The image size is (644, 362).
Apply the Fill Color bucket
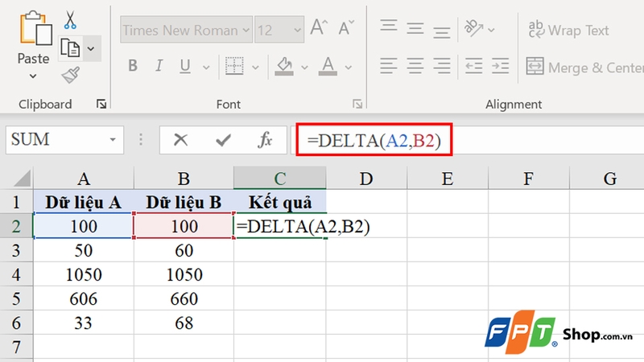tap(284, 66)
